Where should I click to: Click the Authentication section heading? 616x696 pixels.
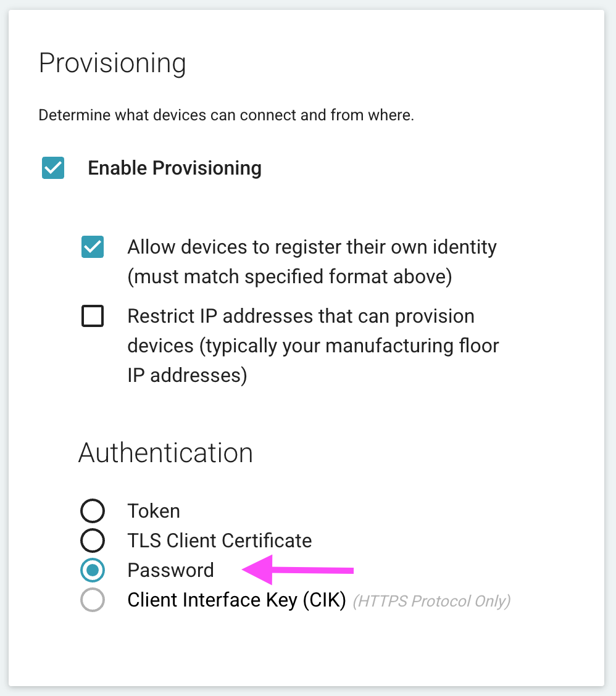(x=165, y=453)
